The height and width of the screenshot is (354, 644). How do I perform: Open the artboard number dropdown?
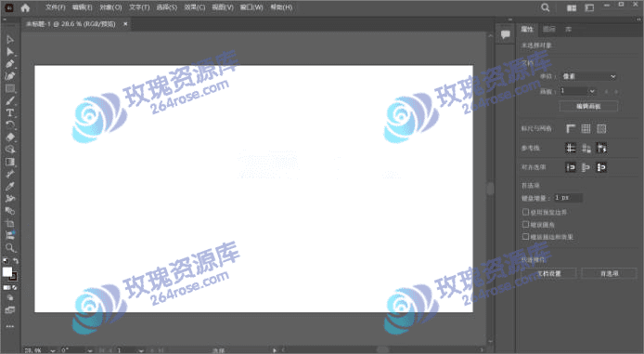(578, 91)
